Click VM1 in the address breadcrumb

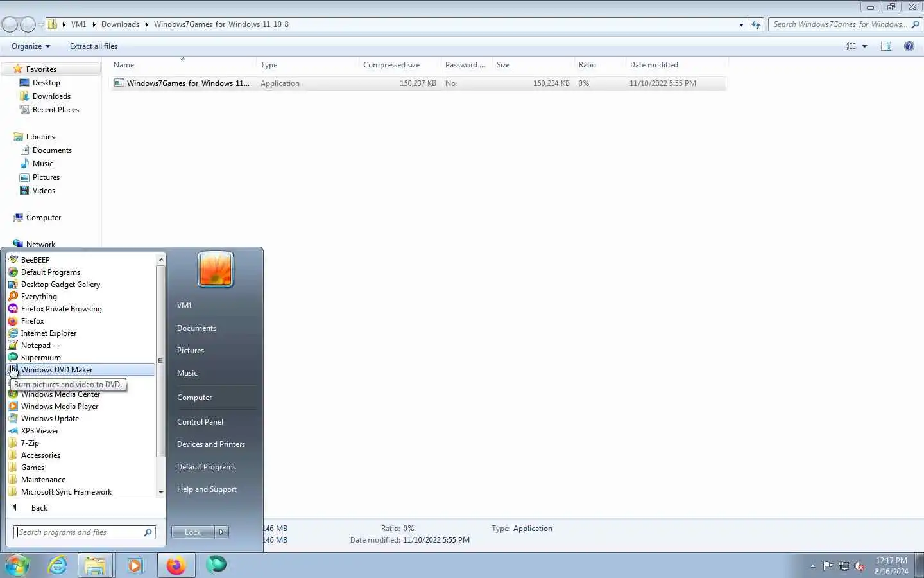pos(78,24)
